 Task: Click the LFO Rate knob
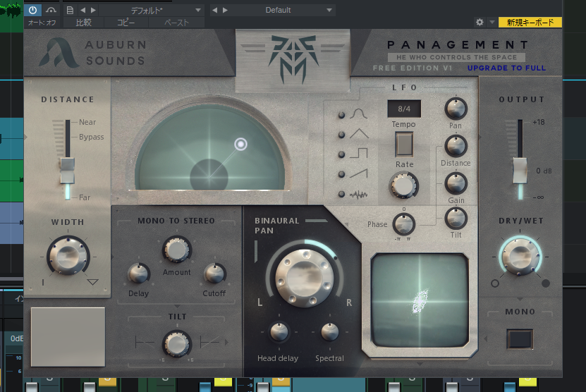[403, 185]
